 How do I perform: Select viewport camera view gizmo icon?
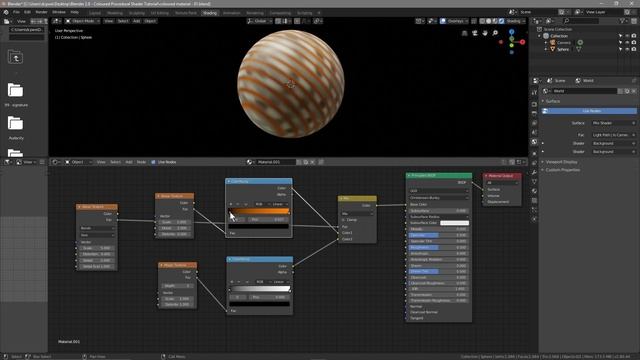[475, 33]
